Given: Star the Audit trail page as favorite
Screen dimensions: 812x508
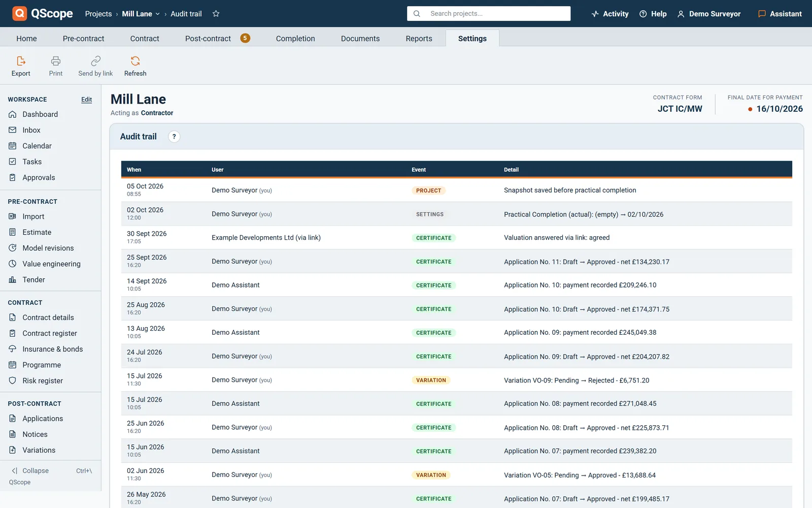Looking at the screenshot, I should [x=216, y=14].
